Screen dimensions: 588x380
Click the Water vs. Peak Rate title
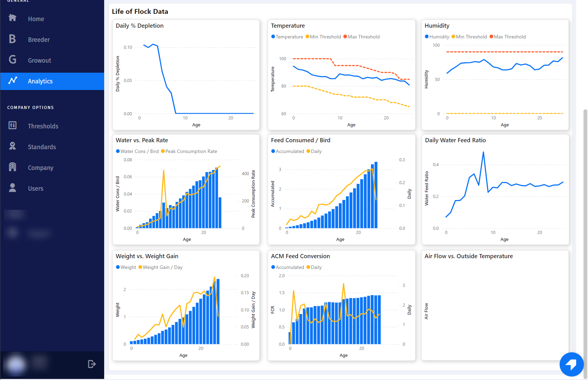[x=142, y=140]
